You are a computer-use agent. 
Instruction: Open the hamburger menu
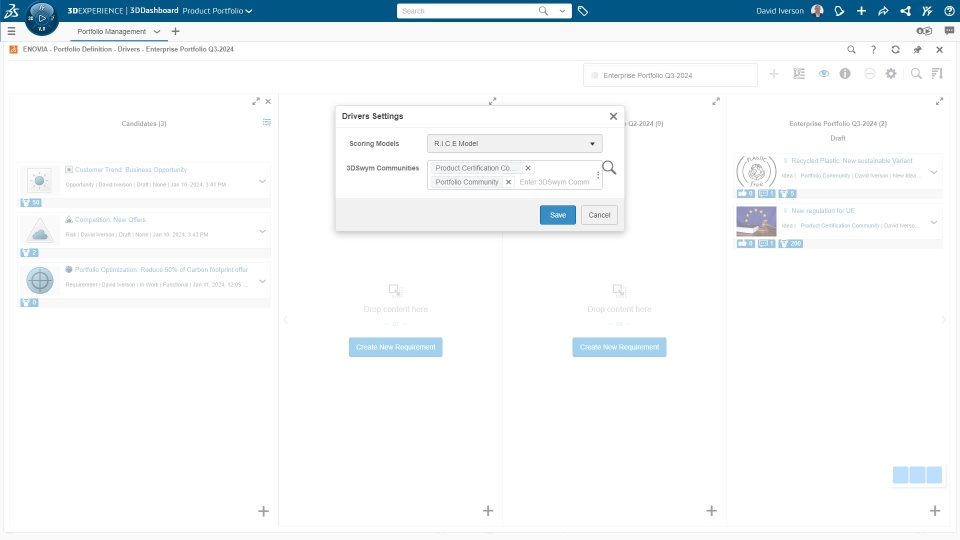pyautogui.click(x=12, y=31)
